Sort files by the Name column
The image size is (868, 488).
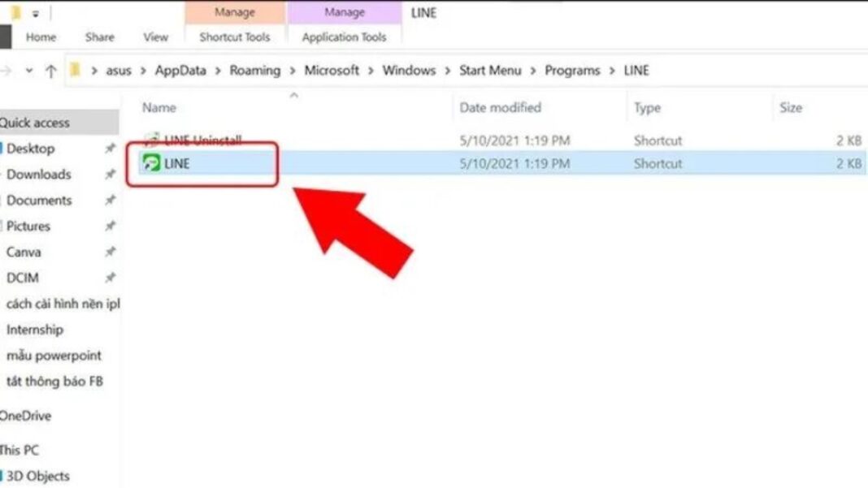(158, 107)
